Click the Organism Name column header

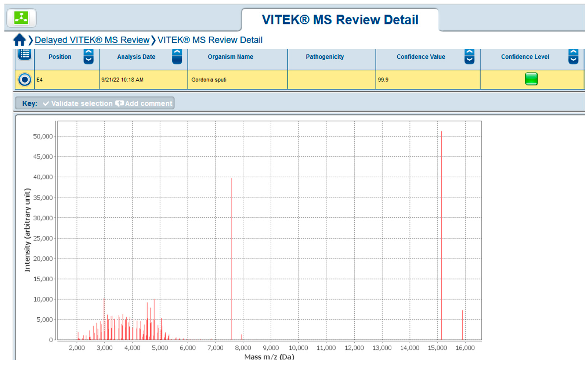230,57
